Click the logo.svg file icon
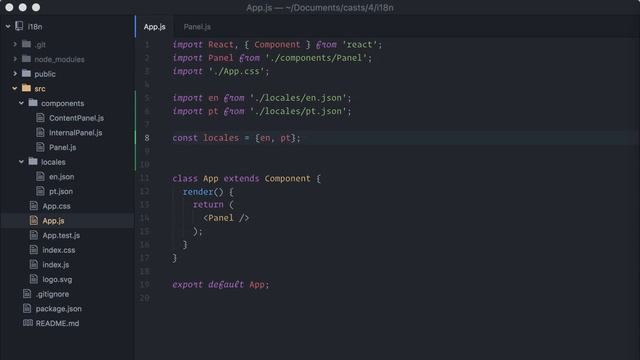Screen dimensions: 640x360 point(34,279)
